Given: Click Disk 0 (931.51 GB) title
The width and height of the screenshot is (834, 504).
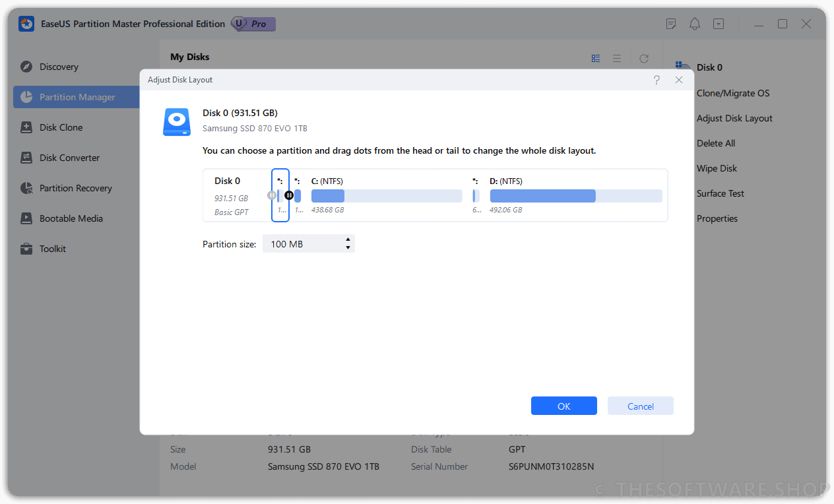Looking at the screenshot, I should coord(240,113).
